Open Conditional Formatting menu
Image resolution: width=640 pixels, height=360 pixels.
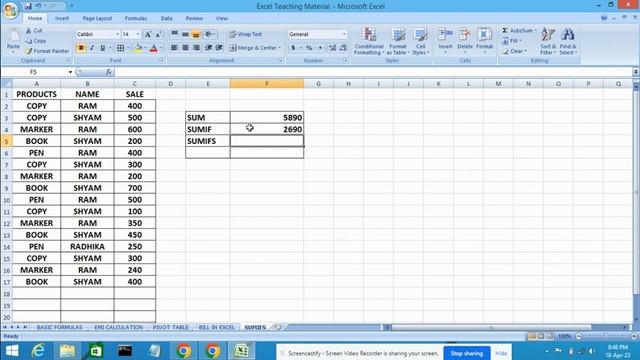click(369, 41)
